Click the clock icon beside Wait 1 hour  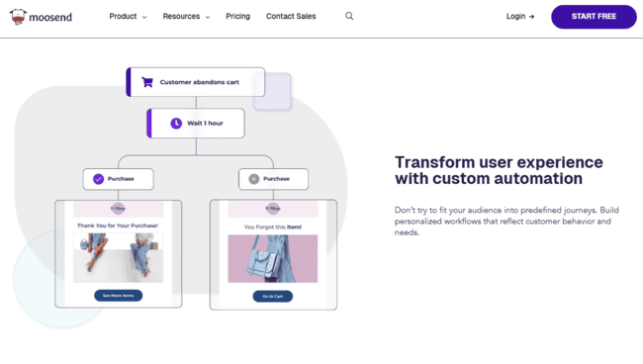[176, 123]
